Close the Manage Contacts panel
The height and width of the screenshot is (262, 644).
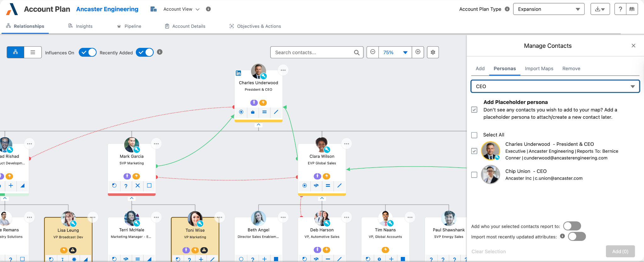click(634, 46)
